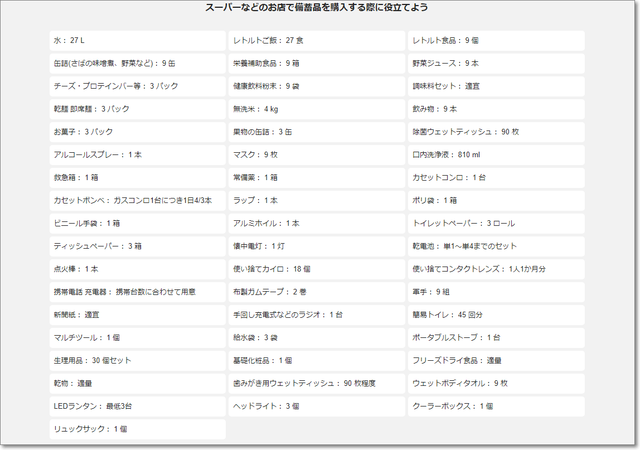Viewport: 640px width, 450px height.
Task: Select the LEDランタン：最低3台 cell
Action: click(x=137, y=406)
